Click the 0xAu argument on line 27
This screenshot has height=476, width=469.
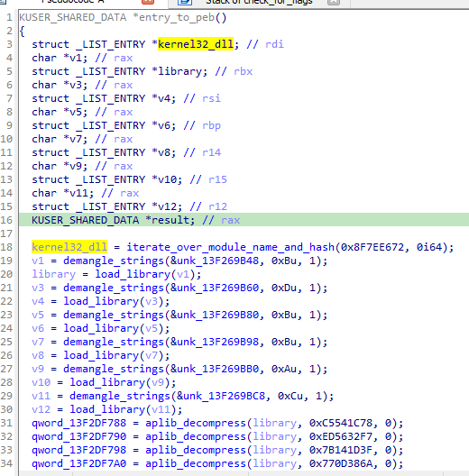pos(284,369)
